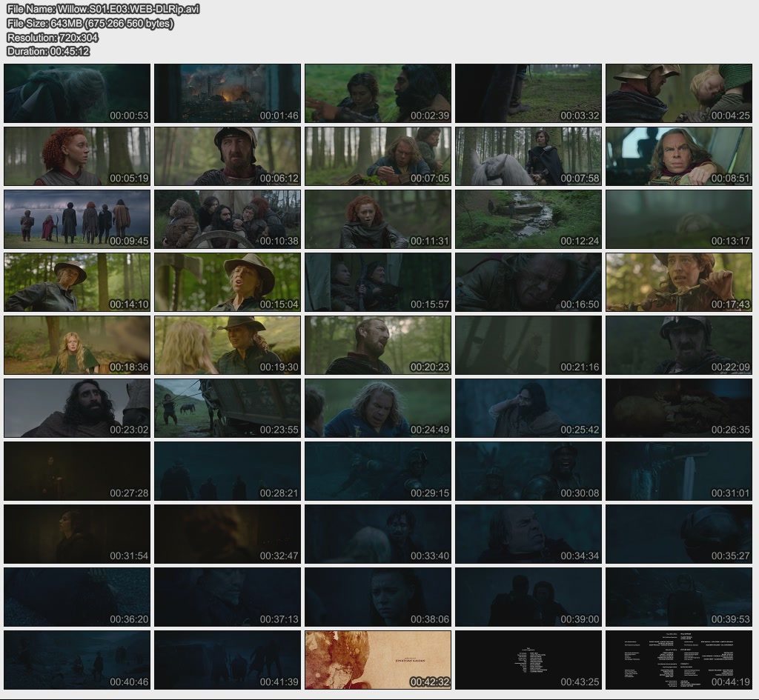Choose the wagon and horse frame at 00:23:55
Image resolution: width=759 pixels, height=700 pixels.
click(228, 408)
